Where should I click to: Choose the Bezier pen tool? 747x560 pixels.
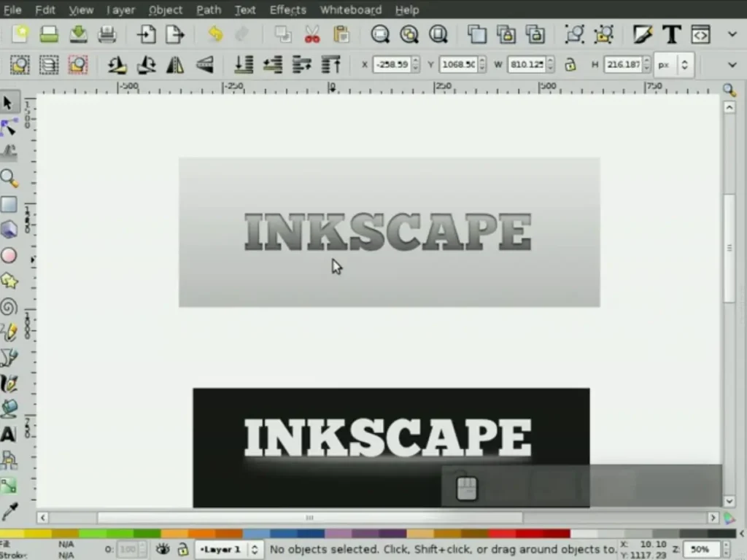[x=9, y=358]
